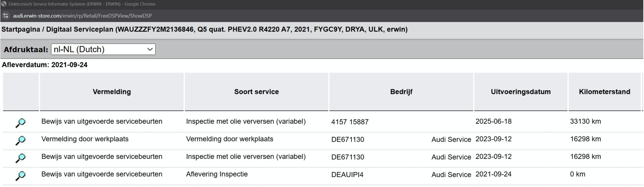The height and width of the screenshot is (187, 644).
Task: Click the Vermelding column header
Action: point(112,92)
